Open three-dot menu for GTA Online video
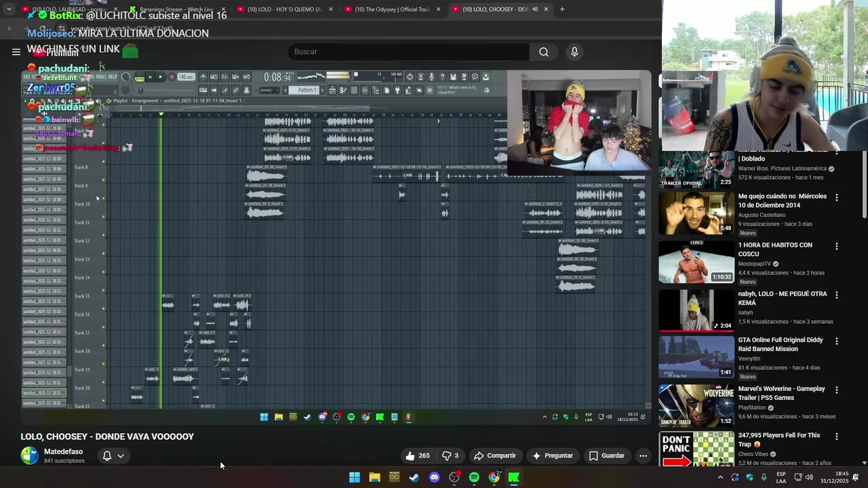 836,341
